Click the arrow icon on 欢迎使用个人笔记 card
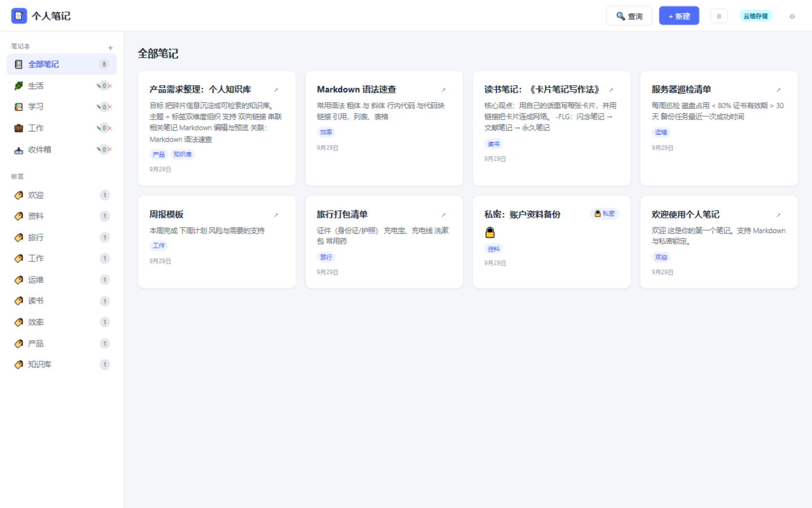 [x=779, y=215]
